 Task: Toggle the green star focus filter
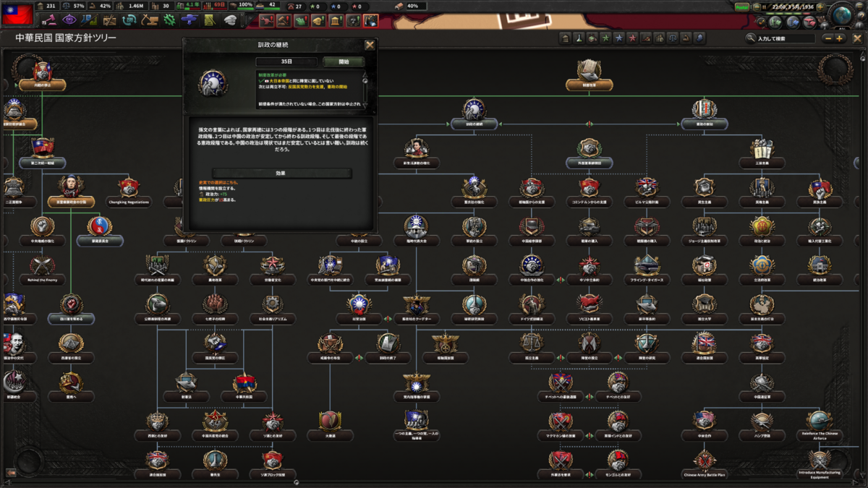click(x=605, y=38)
